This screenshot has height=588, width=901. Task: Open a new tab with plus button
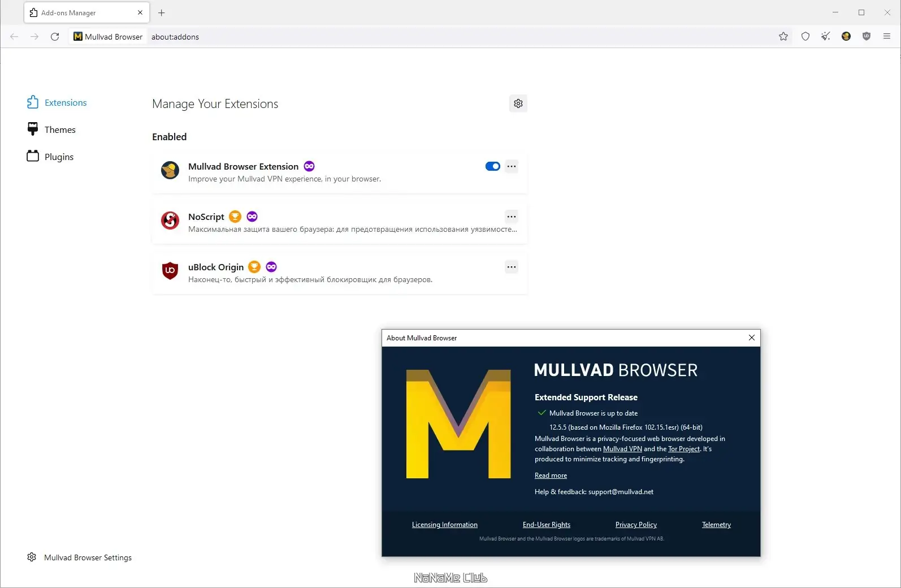[x=162, y=12]
